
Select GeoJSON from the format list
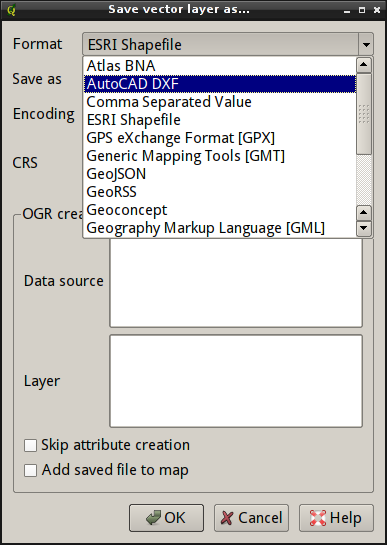click(220, 174)
